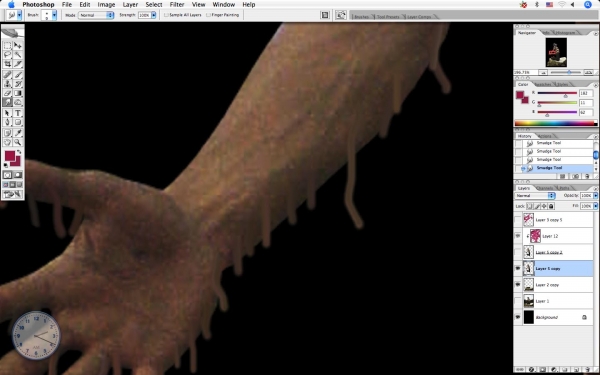Image resolution: width=600 pixels, height=375 pixels.
Task: Enable Finger Painting checkbox
Action: 208,15
